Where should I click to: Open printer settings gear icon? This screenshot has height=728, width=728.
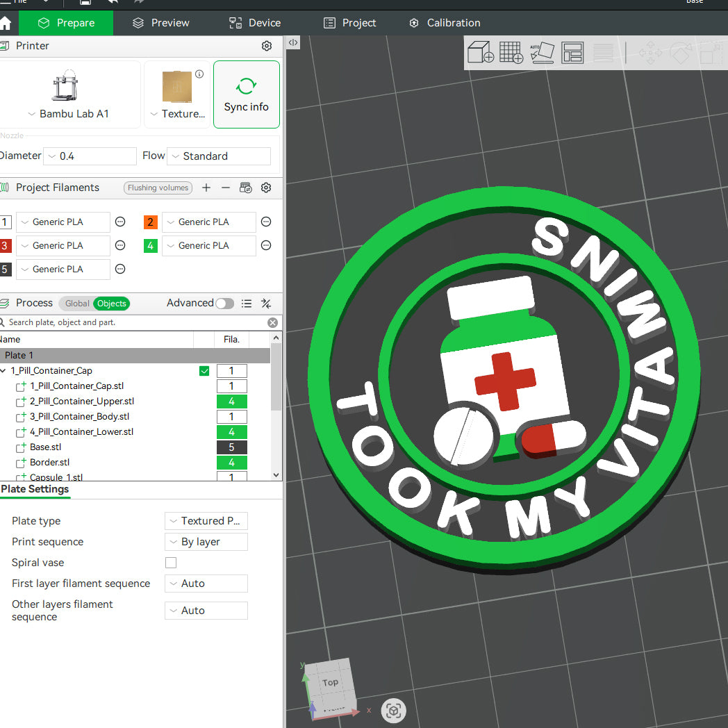[267, 46]
